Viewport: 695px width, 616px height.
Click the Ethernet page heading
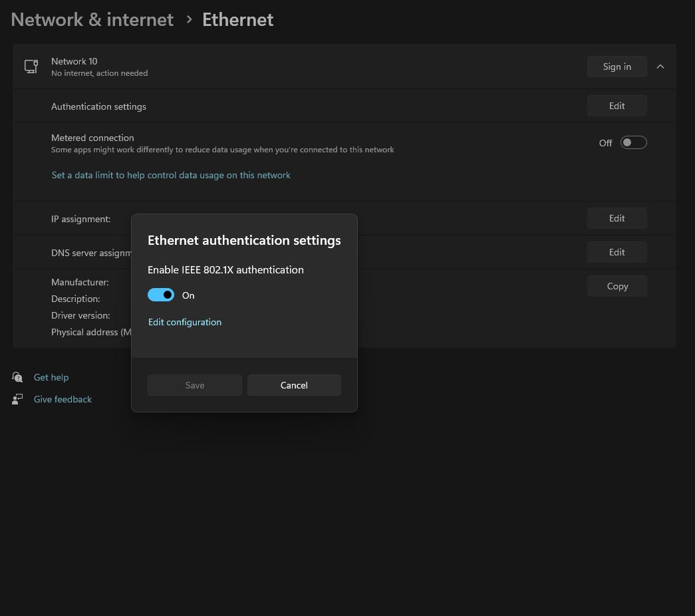(237, 20)
